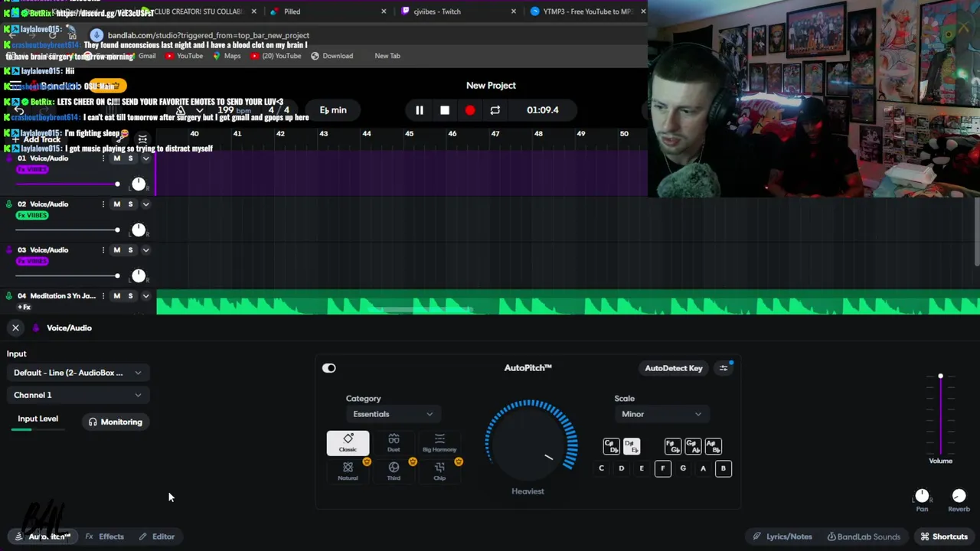
Task: Toggle the E note key
Action: pyautogui.click(x=642, y=468)
